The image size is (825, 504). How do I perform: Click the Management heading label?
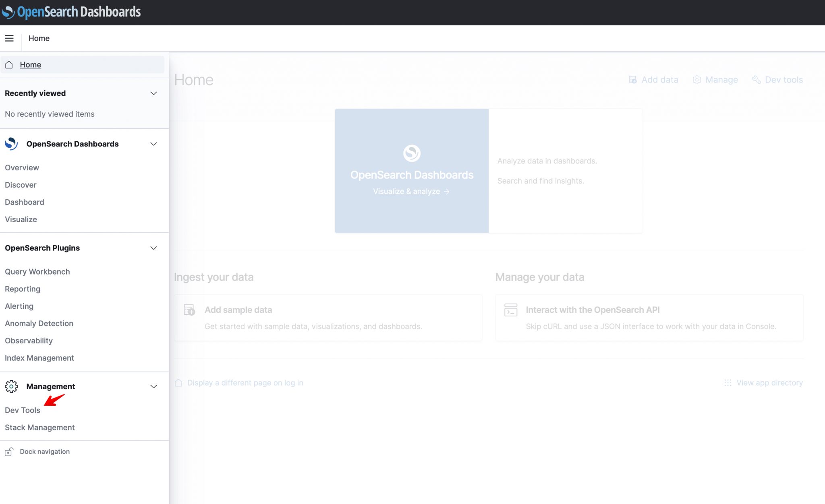pos(51,386)
